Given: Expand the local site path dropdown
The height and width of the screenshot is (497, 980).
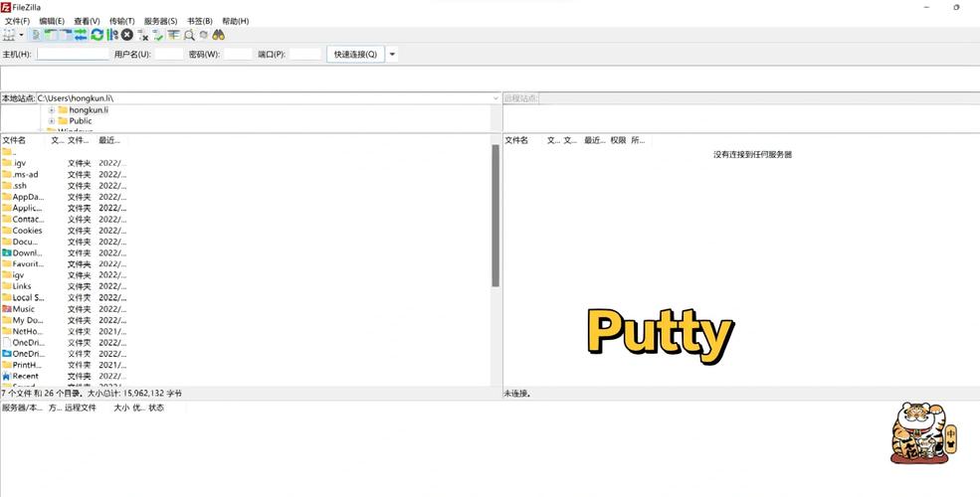Looking at the screenshot, I should (495, 98).
